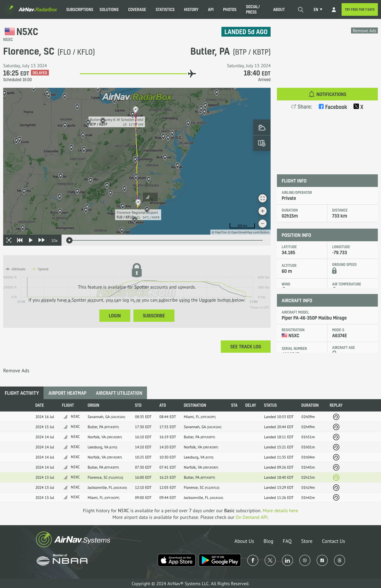Open the user account icon
Viewport: 381px width, 588px height.
(334, 9)
